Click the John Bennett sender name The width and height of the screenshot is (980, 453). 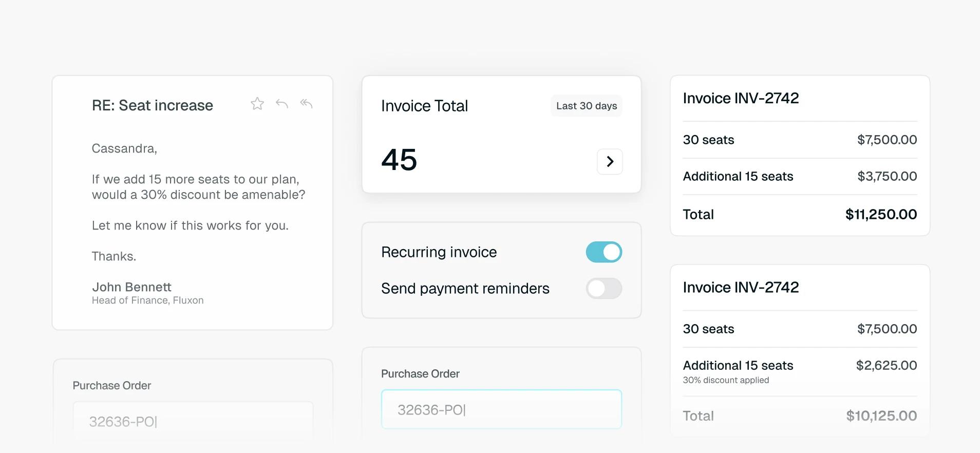(131, 287)
